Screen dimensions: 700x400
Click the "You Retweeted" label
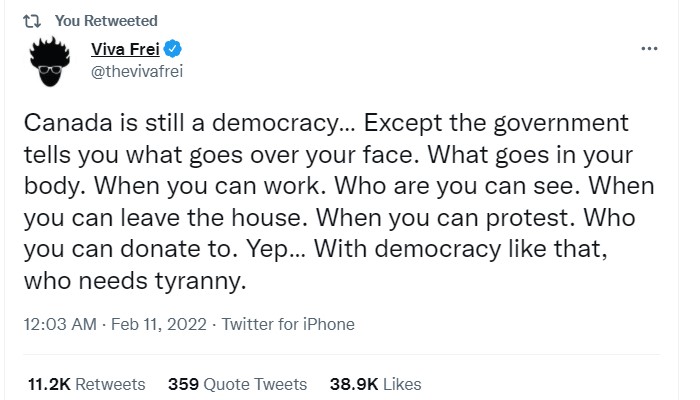click(107, 21)
